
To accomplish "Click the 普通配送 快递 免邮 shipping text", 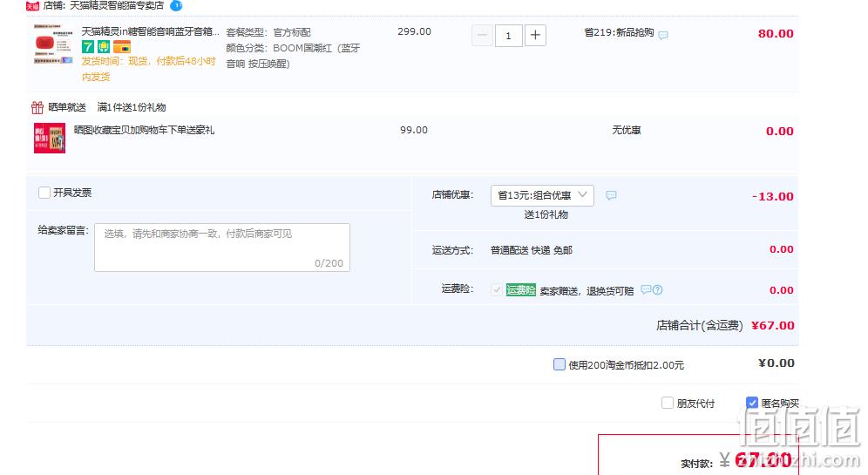I will [532, 250].
